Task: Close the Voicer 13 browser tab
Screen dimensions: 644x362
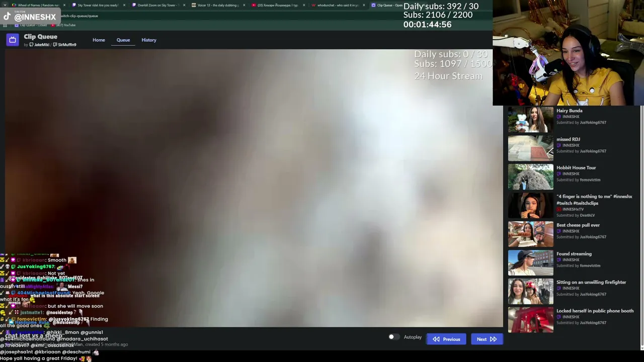Action: click(x=244, y=5)
